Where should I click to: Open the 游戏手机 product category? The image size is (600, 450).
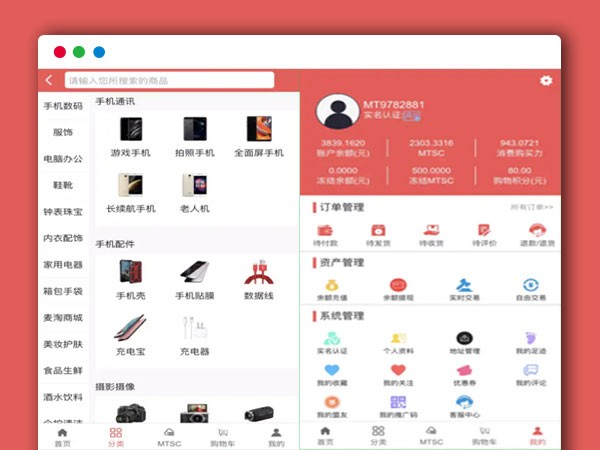130,135
